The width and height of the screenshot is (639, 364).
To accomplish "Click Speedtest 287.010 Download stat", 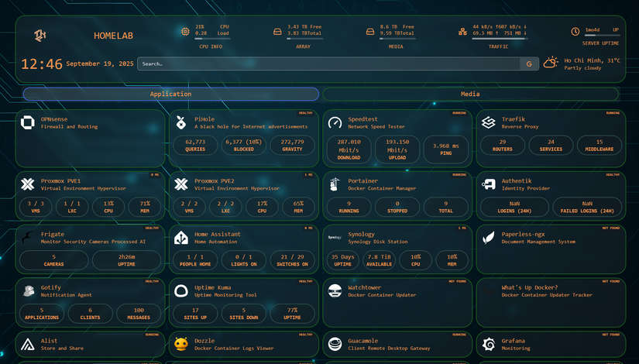I will (x=349, y=149).
